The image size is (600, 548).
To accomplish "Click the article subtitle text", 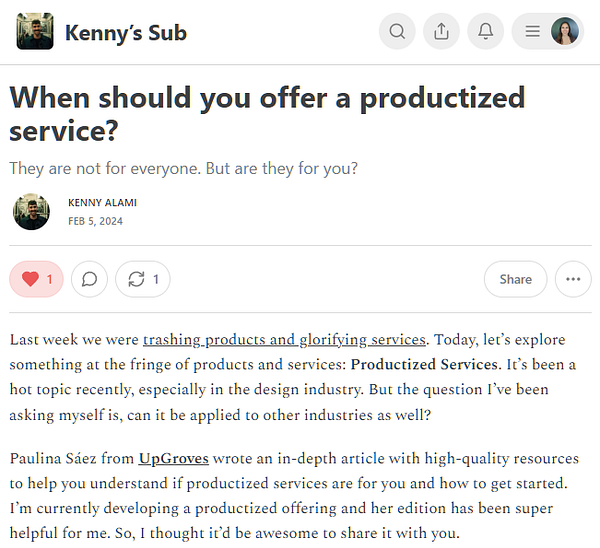I will point(183,168).
